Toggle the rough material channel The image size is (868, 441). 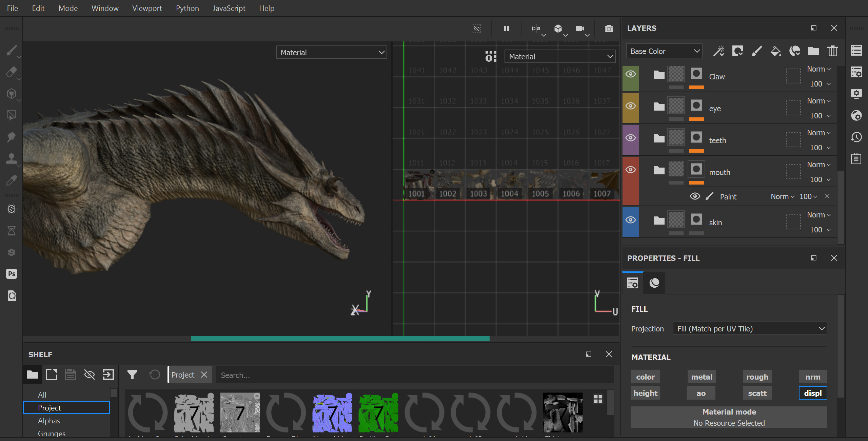coord(757,377)
